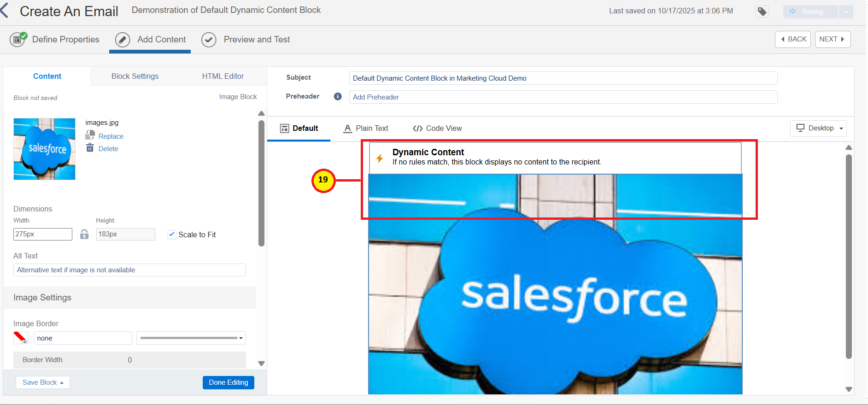Click the Define Properties step icon
Screen dimensions: 868x405
tap(18, 40)
